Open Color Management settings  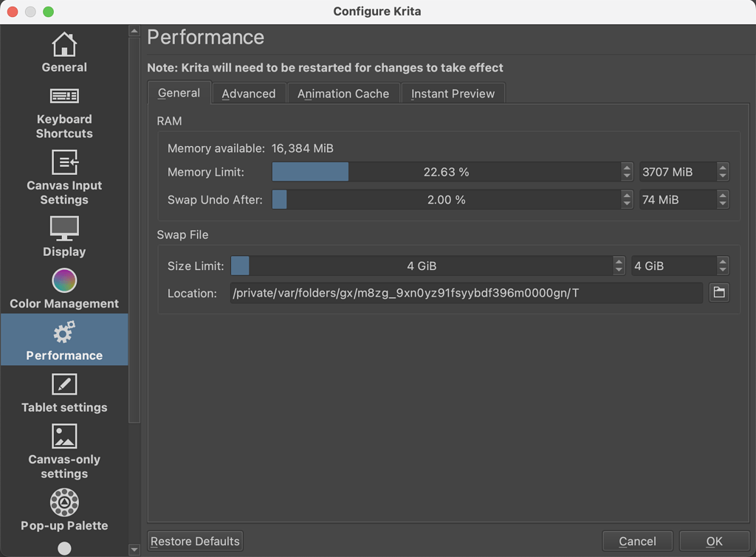[64, 288]
